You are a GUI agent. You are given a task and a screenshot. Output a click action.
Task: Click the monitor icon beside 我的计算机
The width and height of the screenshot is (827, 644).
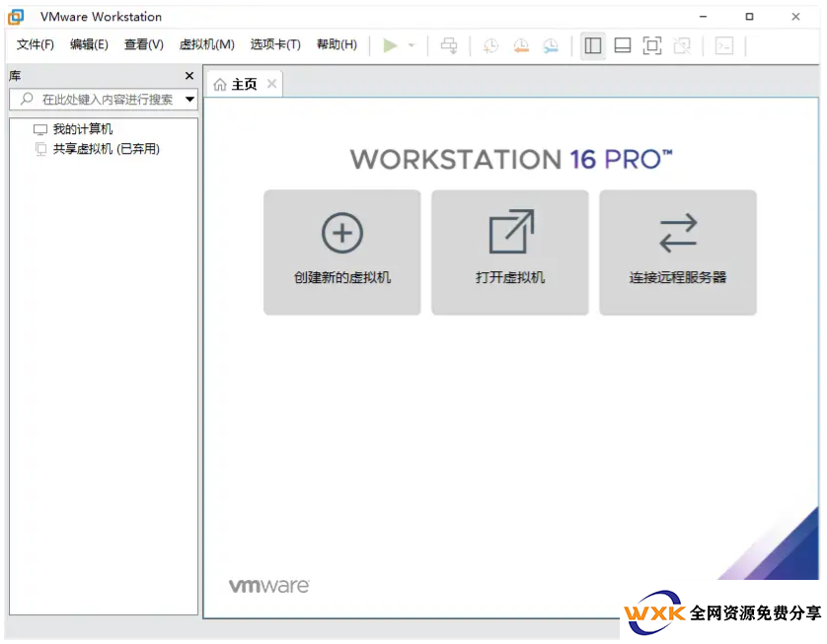pos(40,129)
